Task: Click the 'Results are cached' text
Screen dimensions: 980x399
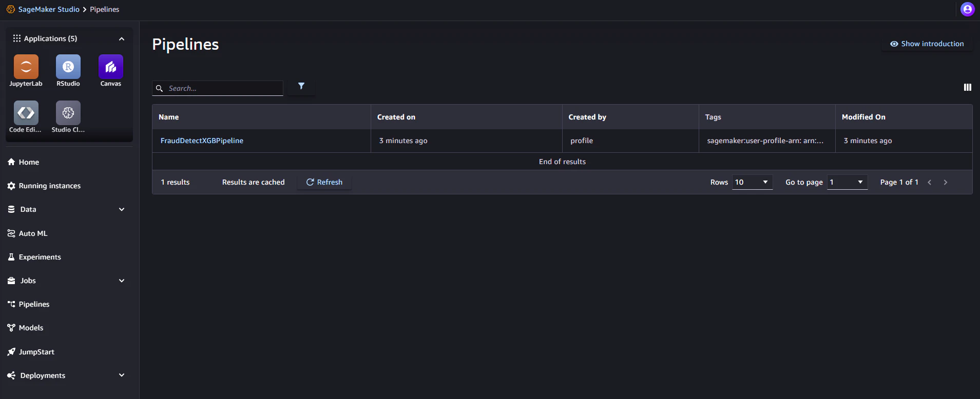Action: (253, 182)
